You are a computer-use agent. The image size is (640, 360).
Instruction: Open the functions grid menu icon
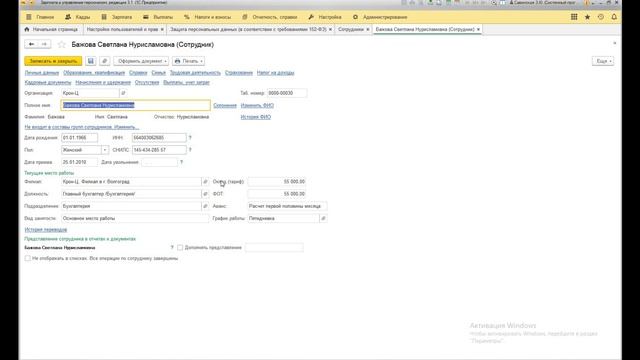coord(574,17)
